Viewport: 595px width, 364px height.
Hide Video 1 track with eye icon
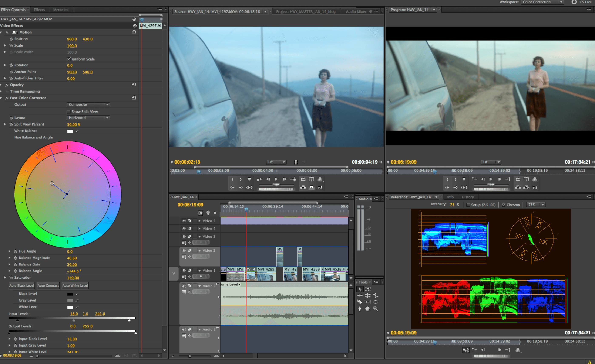(184, 270)
